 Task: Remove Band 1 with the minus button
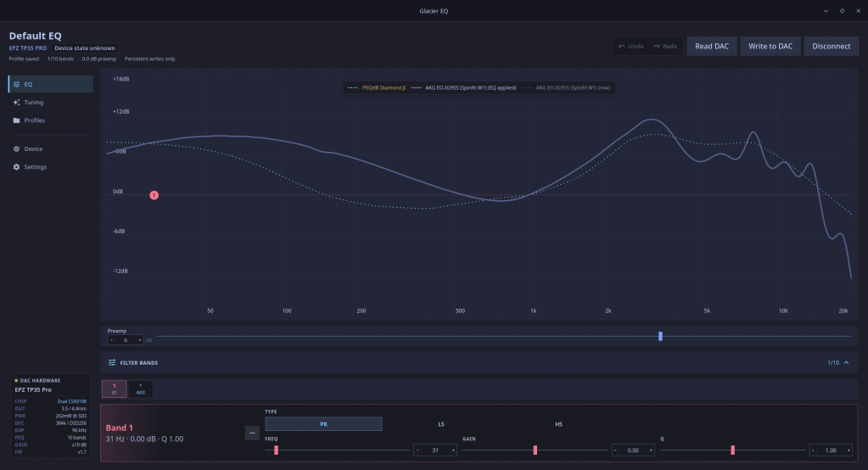[252, 433]
